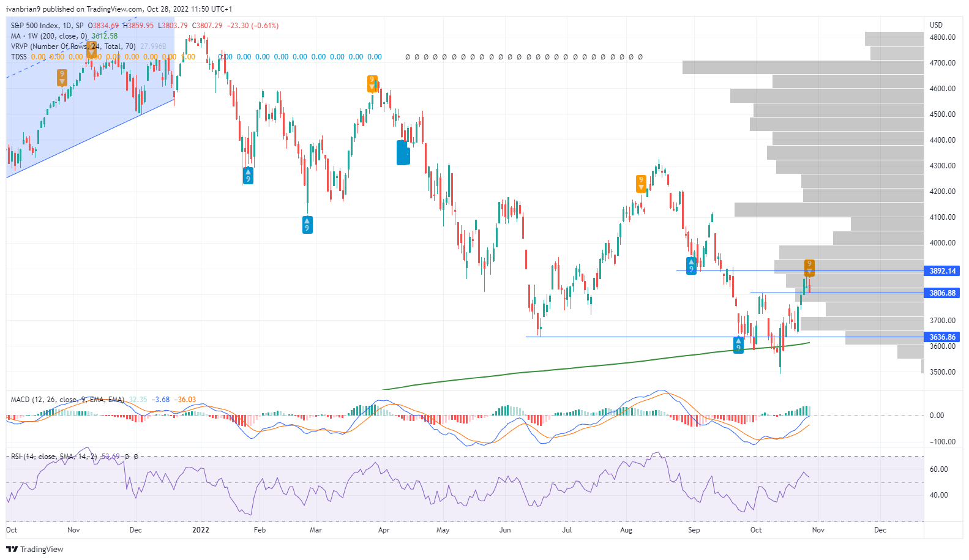Click the 4500.00 price axis label
Viewport: 969px width, 560px height.
pos(943,114)
